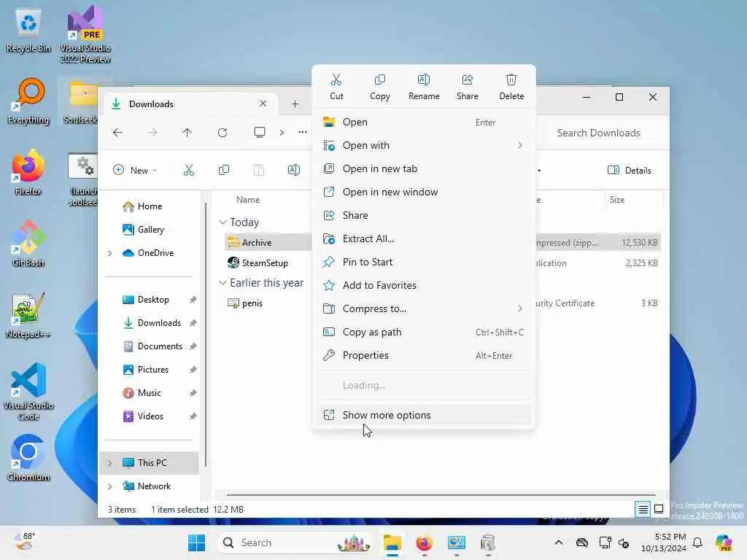The height and width of the screenshot is (560, 747).
Task: Click Cut icon in context menu
Action: 336,87
